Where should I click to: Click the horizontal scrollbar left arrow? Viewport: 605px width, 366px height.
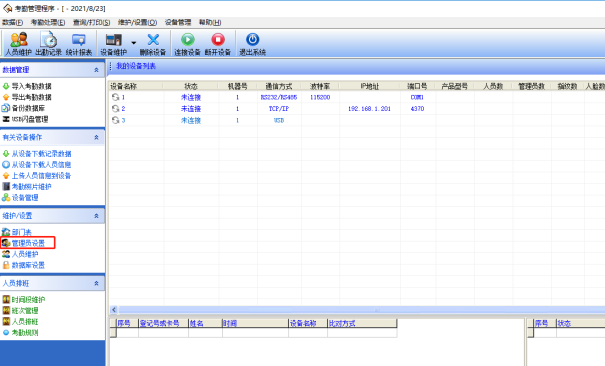point(114,310)
